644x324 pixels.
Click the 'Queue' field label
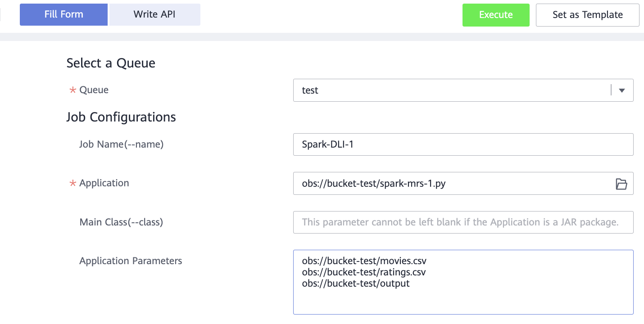click(94, 90)
